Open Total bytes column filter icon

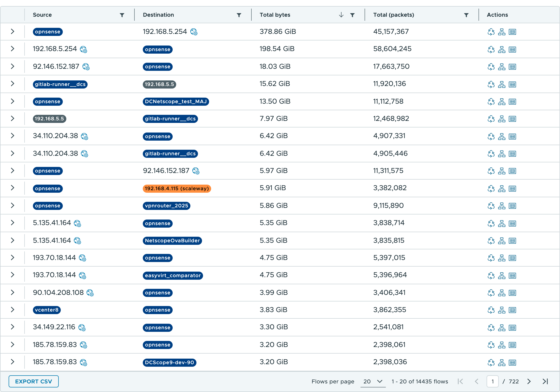click(352, 15)
